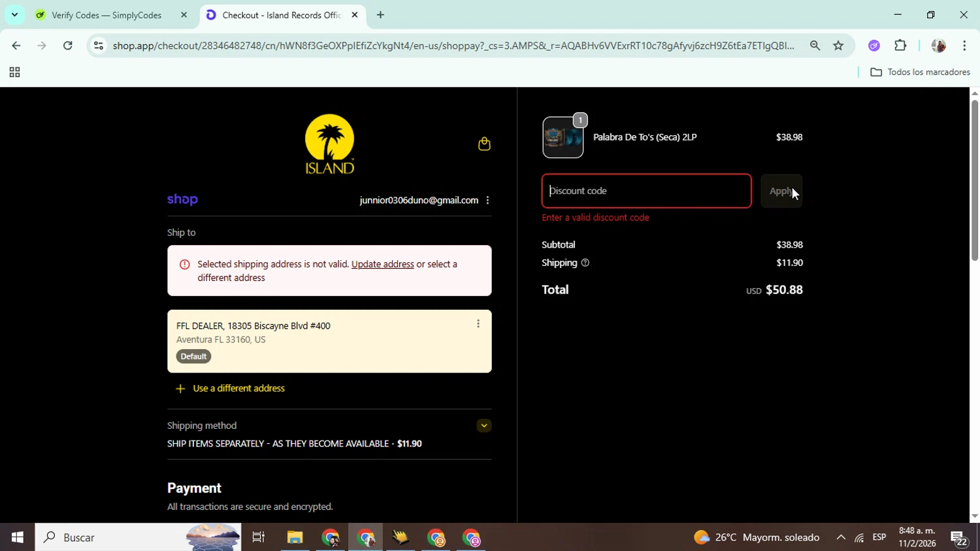Open the network Wi-Fi tray icon
The height and width of the screenshot is (551, 980).
click(859, 537)
